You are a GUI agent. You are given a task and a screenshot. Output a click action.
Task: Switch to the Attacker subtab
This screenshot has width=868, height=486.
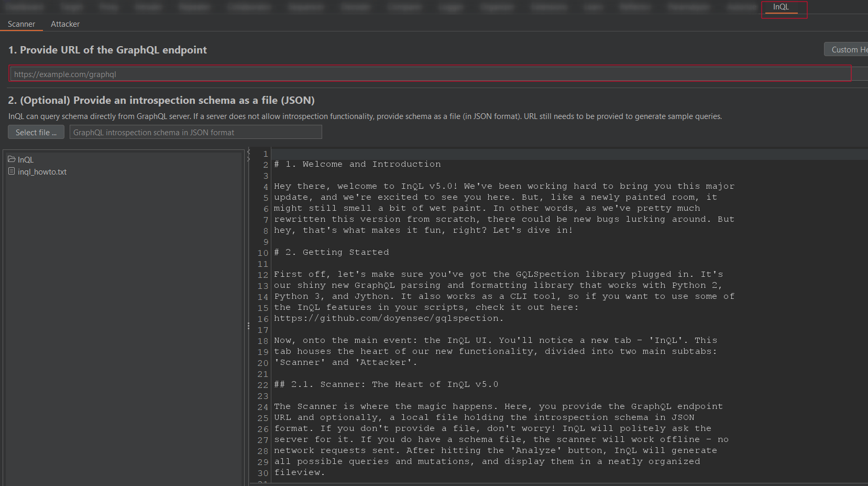coord(65,24)
